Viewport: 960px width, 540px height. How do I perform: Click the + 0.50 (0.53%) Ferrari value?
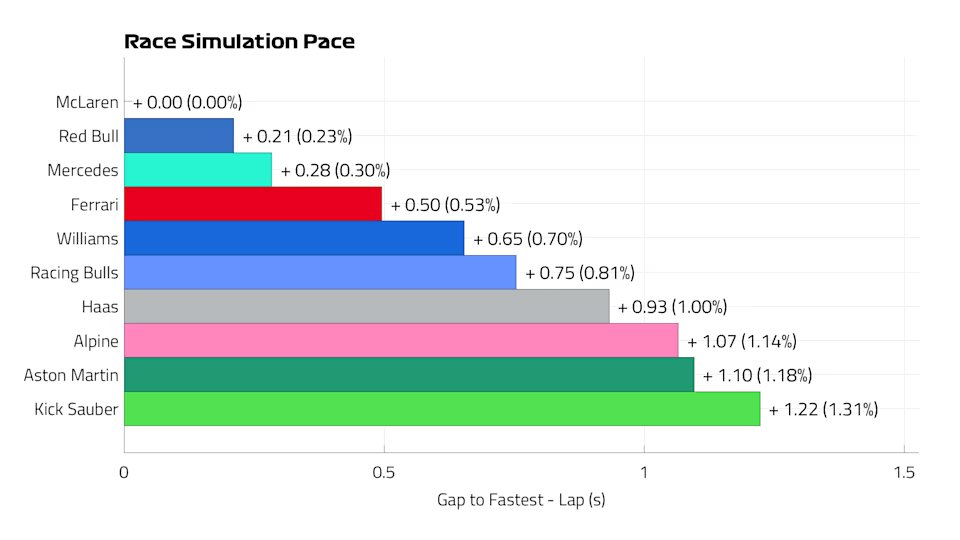[x=445, y=204]
